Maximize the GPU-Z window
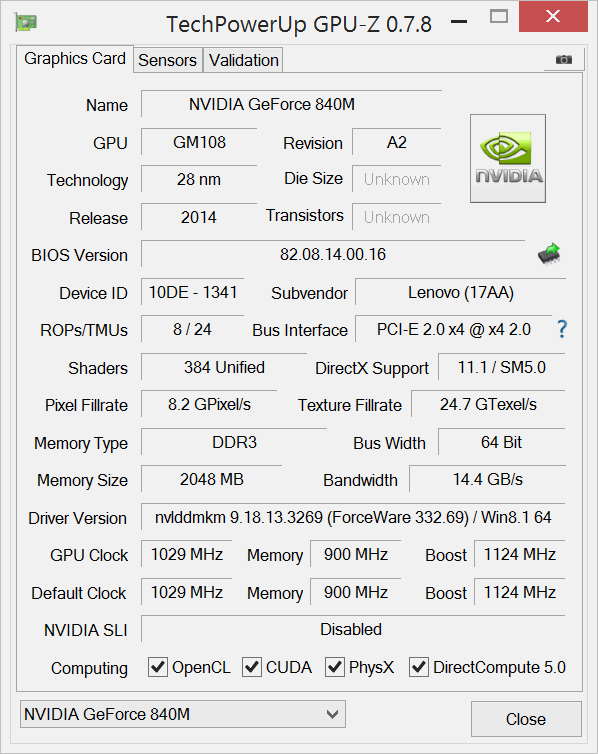Screen dimensions: 598x754 [x=498, y=17]
